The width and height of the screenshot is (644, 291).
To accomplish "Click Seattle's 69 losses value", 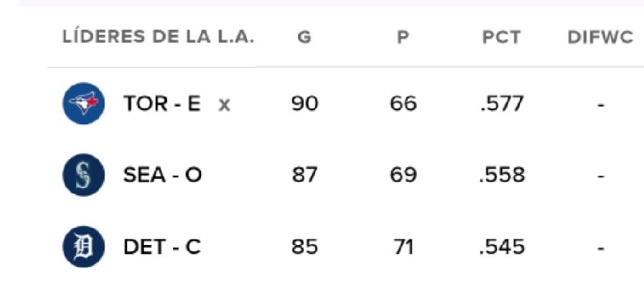I will 403,176.
